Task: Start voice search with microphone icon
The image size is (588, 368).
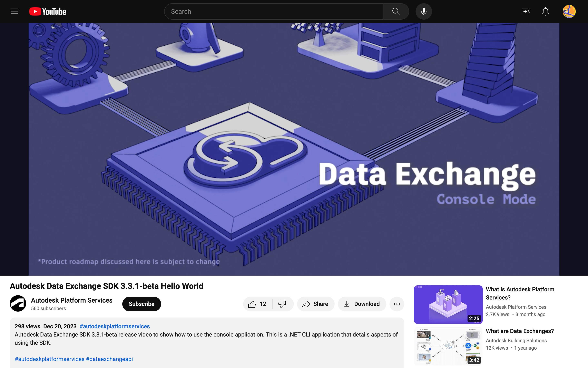Action: pos(423,11)
